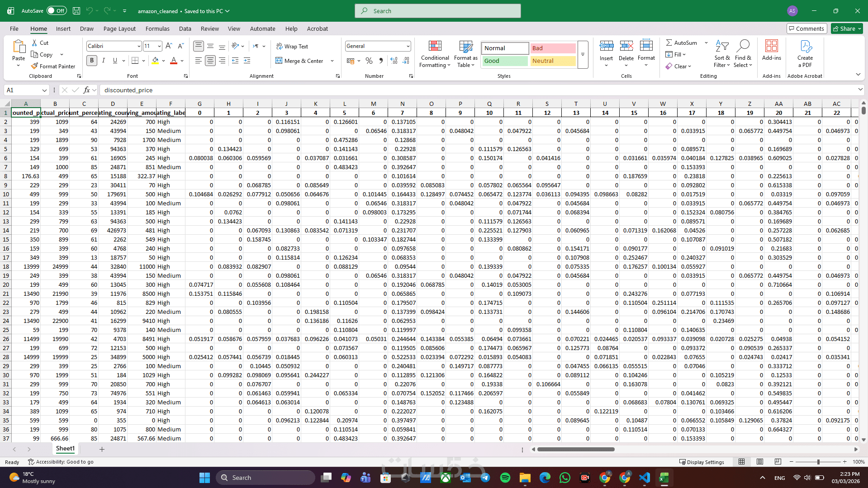
Task: Open the Comments pane
Action: (807, 28)
